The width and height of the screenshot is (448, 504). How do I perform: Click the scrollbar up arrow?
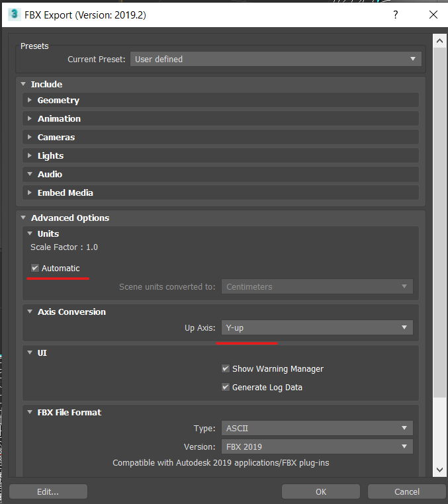(439, 41)
